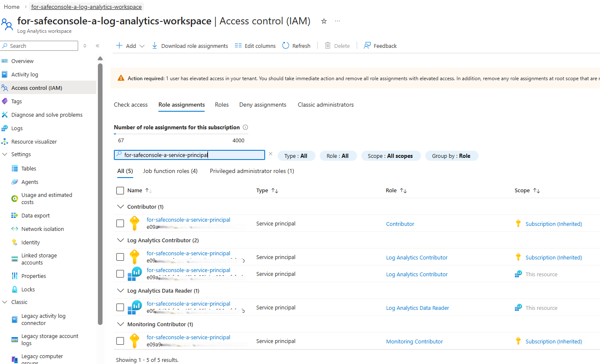600x364 pixels.
Task: Open the Type : All filter
Action: (296, 156)
